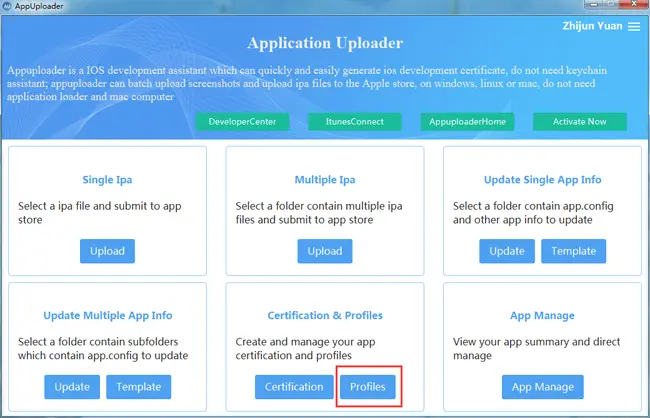Open Template in Update Single App Info

coord(573,251)
